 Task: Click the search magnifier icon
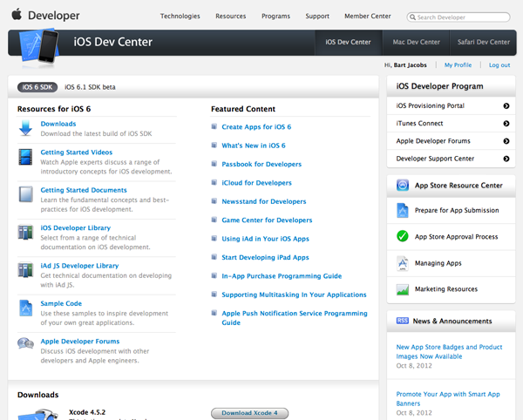(412, 17)
